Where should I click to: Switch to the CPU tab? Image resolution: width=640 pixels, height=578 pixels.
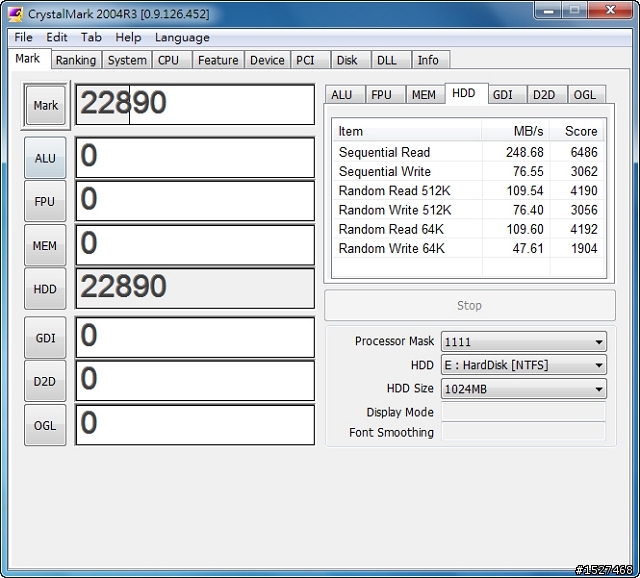pyautogui.click(x=171, y=60)
